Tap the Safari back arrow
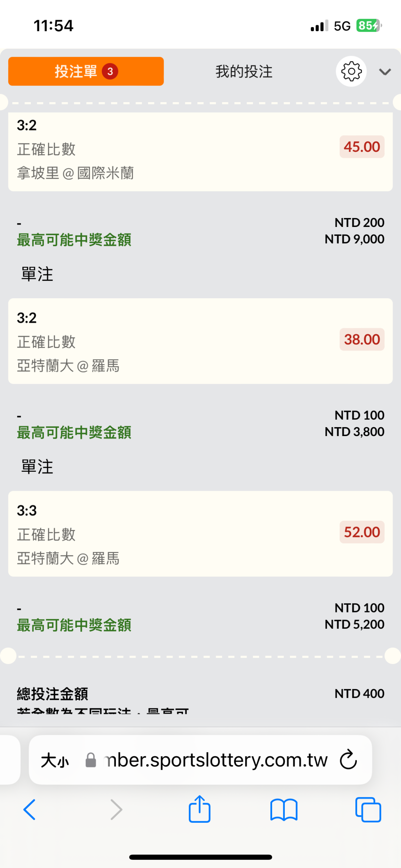The height and width of the screenshot is (868, 401). tap(29, 810)
